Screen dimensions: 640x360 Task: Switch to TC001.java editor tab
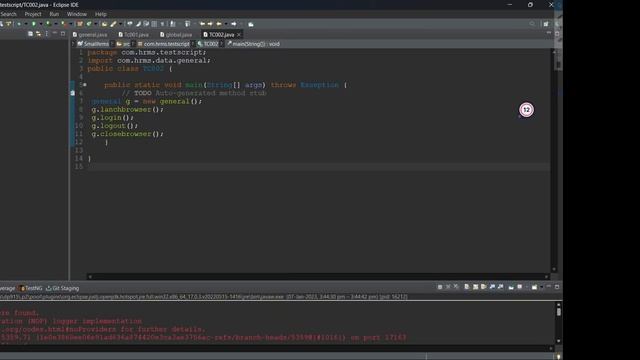tap(133, 35)
